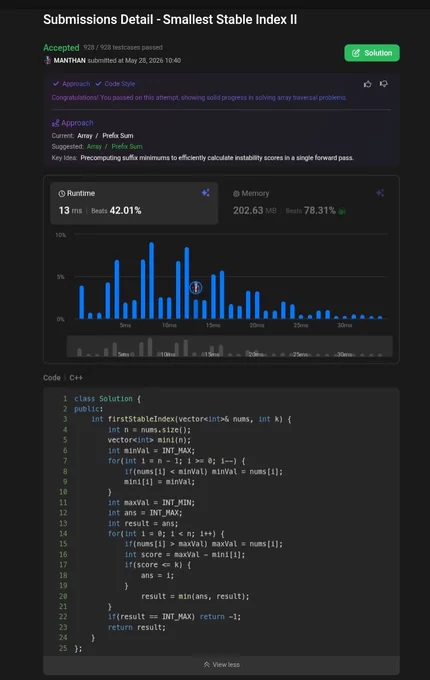The height and width of the screenshot is (680, 430).
Task: Click the Approach section heading icon
Action: pyautogui.click(x=55, y=123)
